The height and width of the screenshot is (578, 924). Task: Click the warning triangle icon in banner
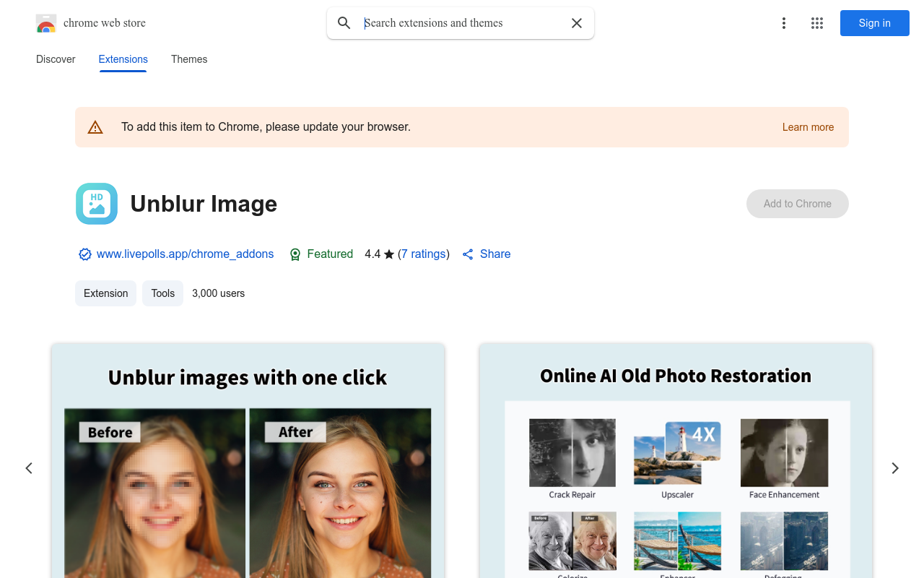[x=95, y=127]
